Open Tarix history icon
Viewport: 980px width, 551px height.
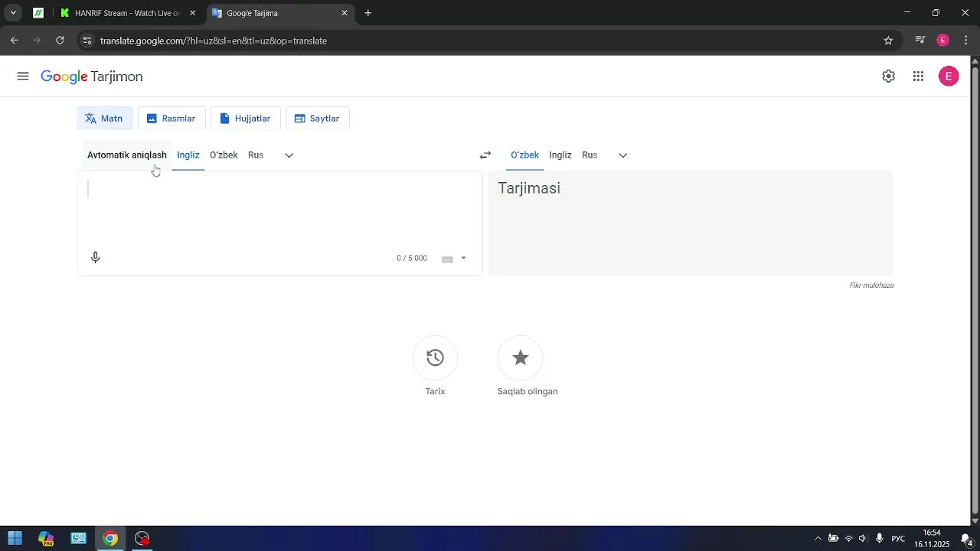point(435,358)
